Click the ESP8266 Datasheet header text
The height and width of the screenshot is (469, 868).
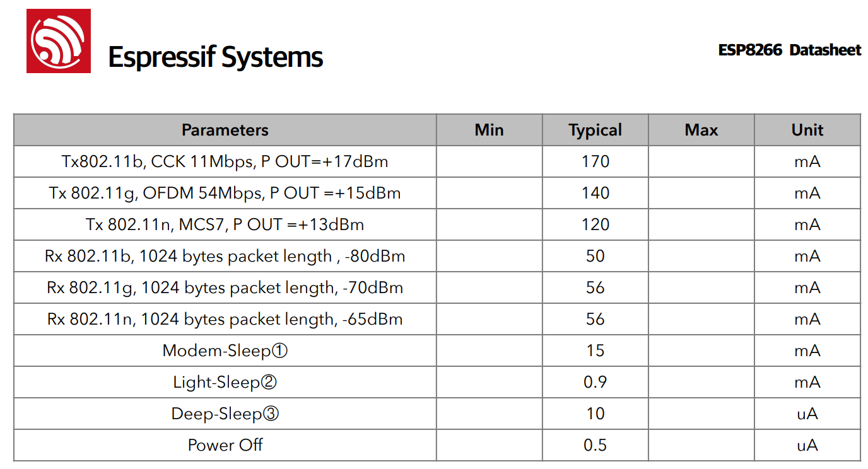coord(789,50)
